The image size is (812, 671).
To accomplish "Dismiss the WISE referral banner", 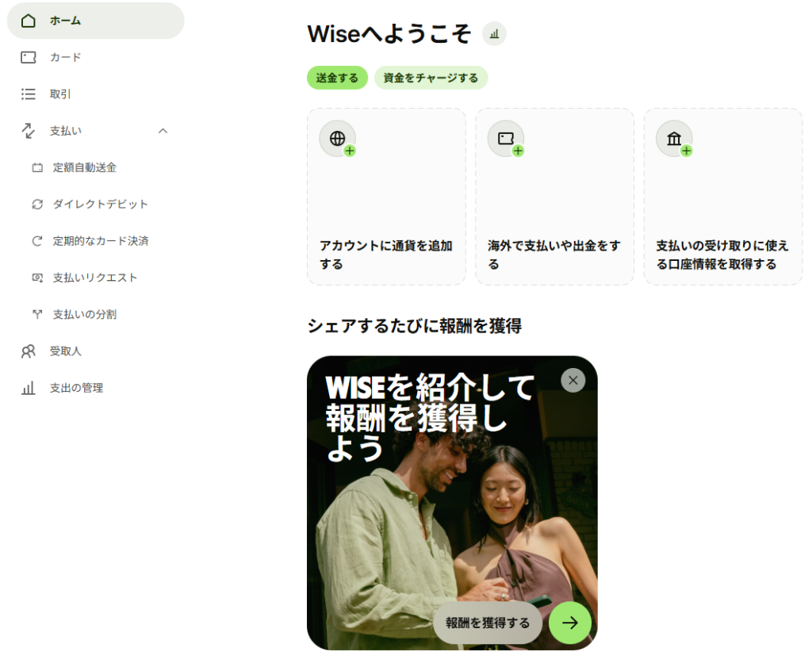I will click(x=573, y=381).
